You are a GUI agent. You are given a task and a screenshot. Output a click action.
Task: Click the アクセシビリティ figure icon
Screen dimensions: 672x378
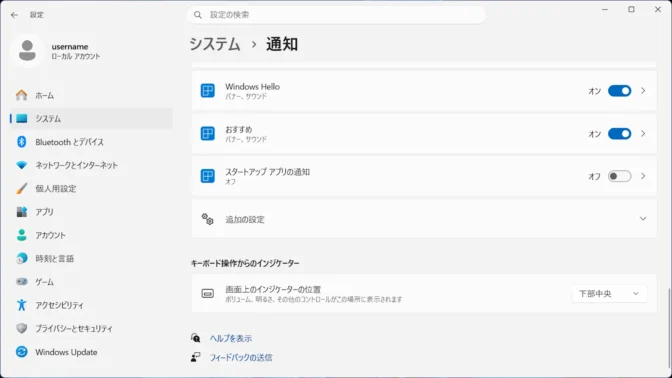click(21, 305)
